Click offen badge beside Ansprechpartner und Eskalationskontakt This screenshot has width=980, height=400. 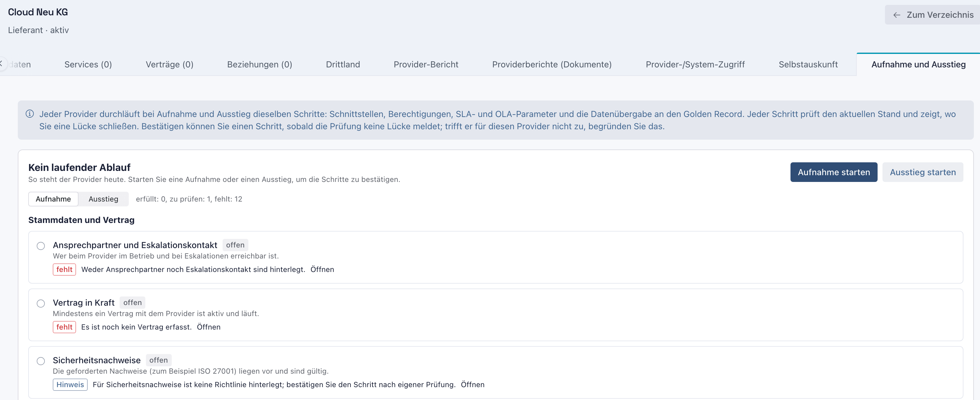tap(235, 245)
